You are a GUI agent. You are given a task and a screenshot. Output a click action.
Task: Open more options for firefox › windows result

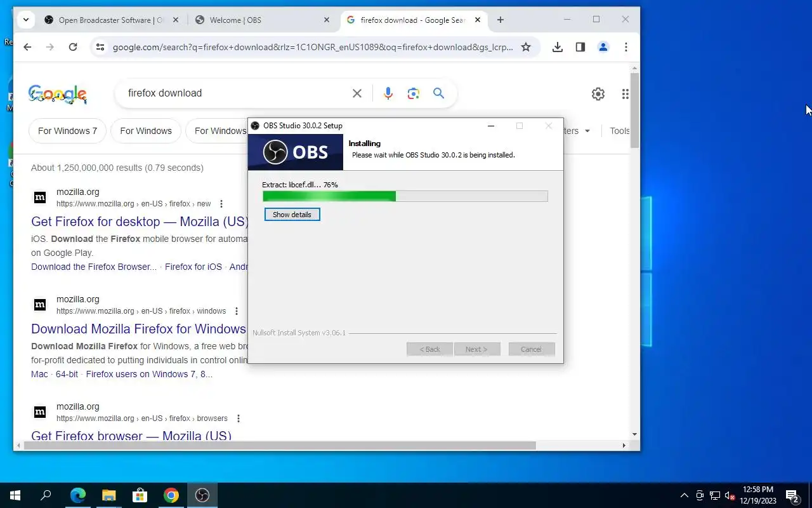pyautogui.click(x=237, y=311)
